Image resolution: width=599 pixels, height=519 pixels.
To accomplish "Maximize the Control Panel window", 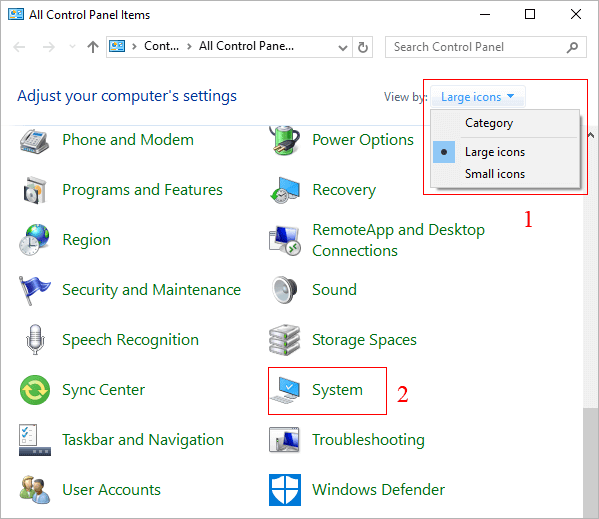I will 530,15.
